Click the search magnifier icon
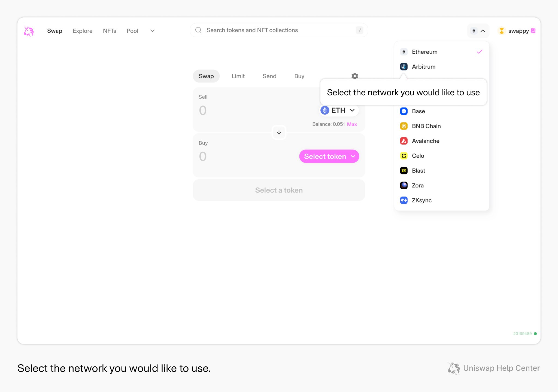Viewport: 558px width, 392px height. [x=198, y=30]
